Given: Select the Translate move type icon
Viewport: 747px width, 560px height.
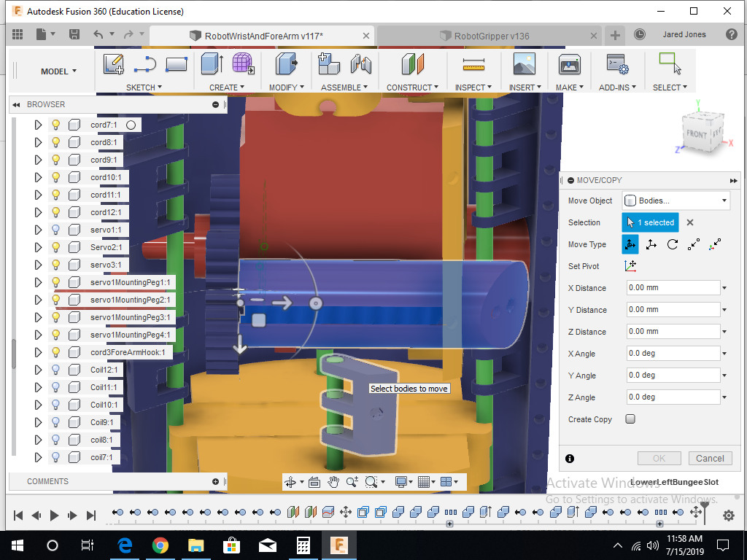Looking at the screenshot, I should point(651,244).
